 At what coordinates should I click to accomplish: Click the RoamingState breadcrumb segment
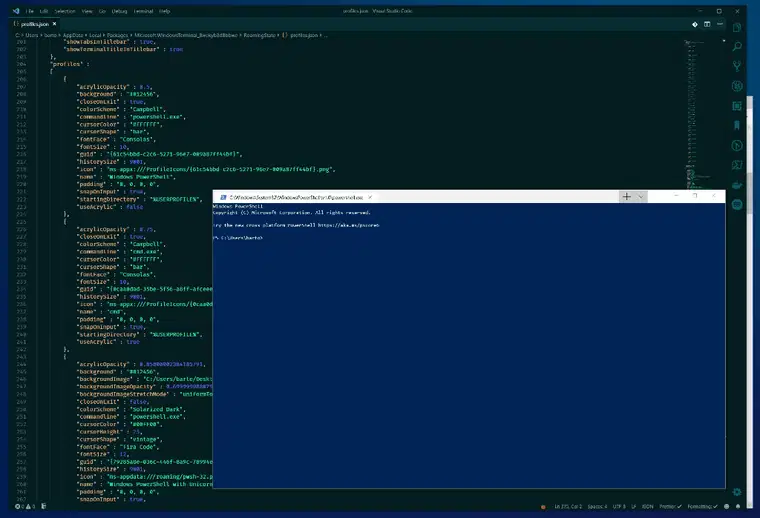tap(259, 35)
